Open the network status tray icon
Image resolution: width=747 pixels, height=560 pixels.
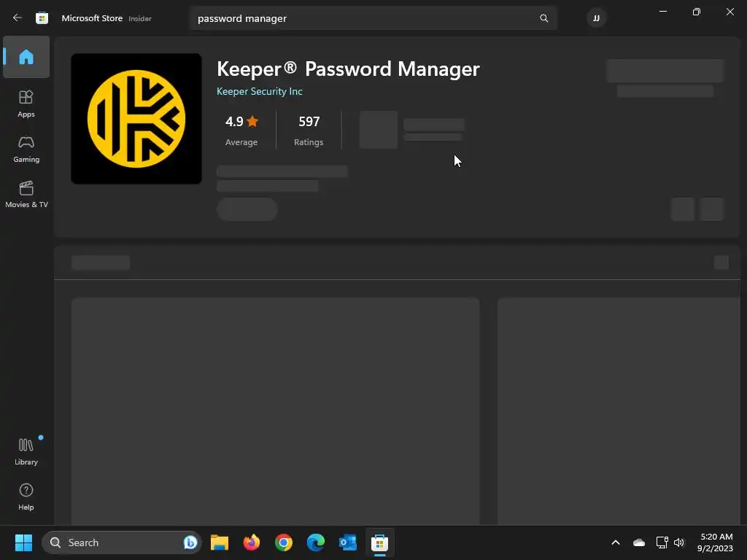tap(662, 542)
